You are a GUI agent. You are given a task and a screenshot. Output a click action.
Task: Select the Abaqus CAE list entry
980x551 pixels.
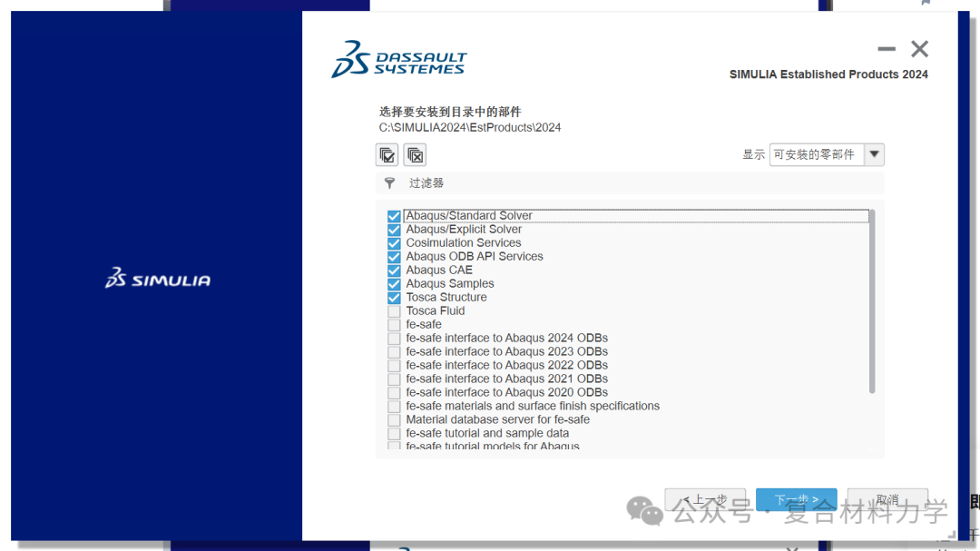439,270
